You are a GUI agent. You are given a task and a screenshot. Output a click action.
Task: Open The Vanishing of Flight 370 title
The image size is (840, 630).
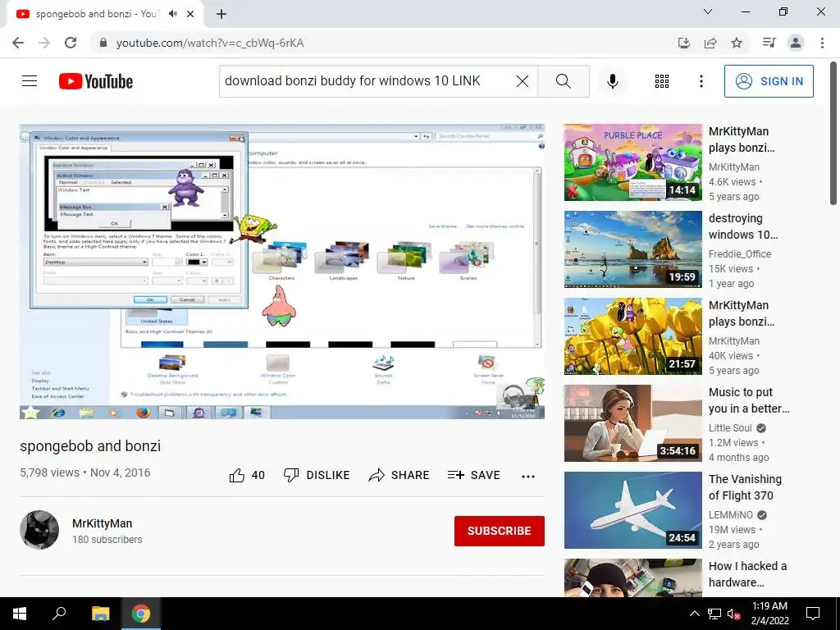pos(745,487)
